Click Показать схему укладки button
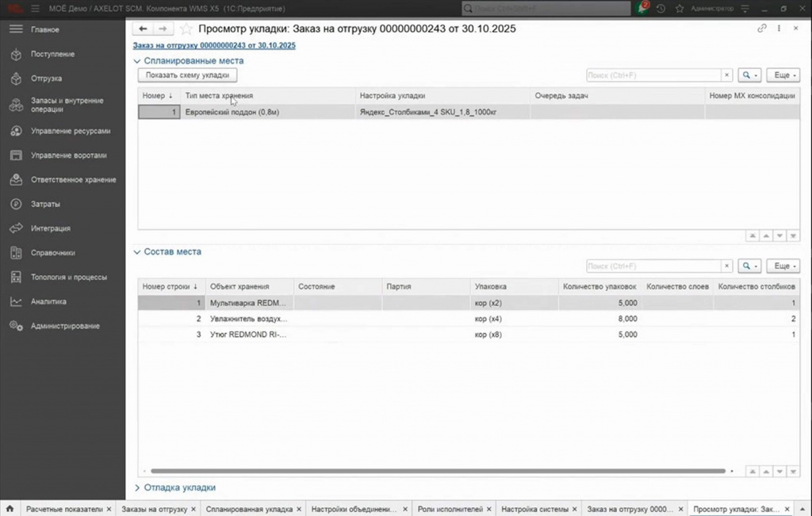 (x=187, y=75)
